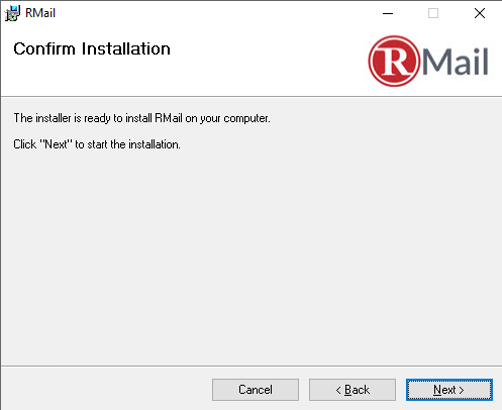502x410 pixels.
Task: Click the Mail wordmark in the logo
Action: click(455, 62)
